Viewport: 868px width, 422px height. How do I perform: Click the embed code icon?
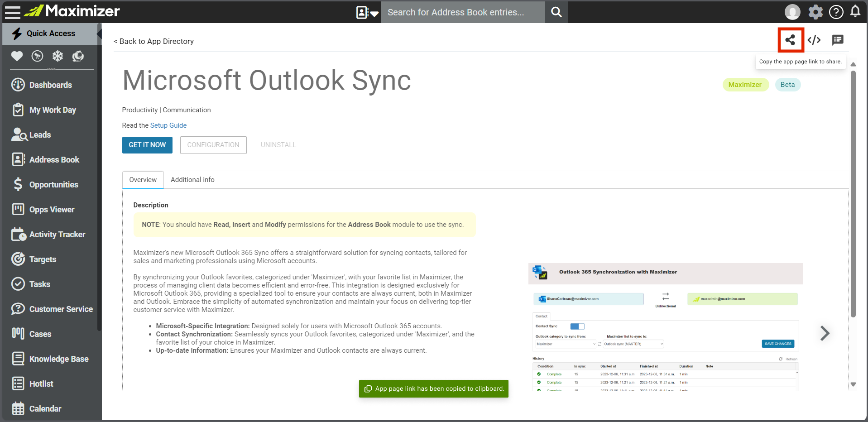[814, 40]
